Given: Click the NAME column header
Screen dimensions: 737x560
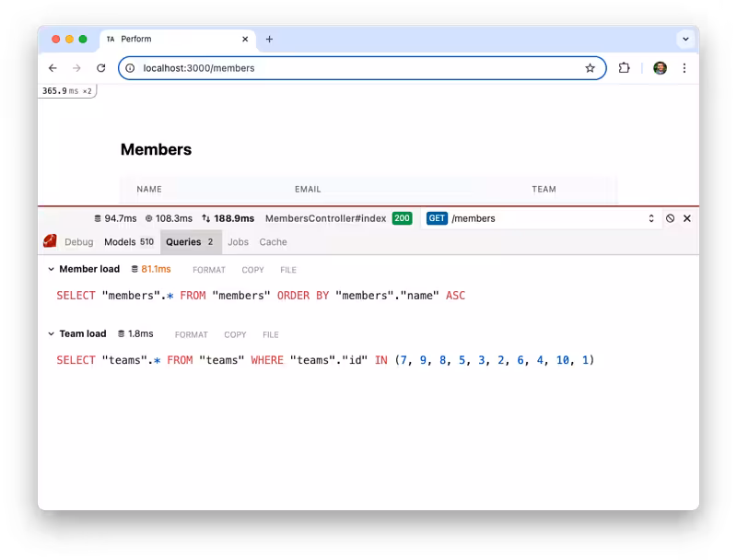Looking at the screenshot, I should pos(149,190).
